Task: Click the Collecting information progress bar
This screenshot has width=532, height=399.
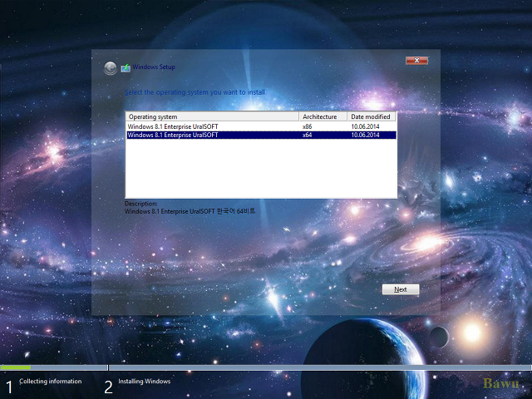Action: pyautogui.click(x=54, y=367)
